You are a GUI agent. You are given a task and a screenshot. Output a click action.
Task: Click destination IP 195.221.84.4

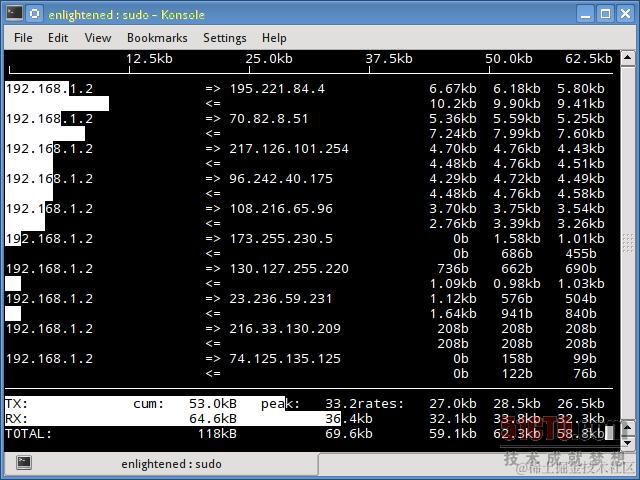tap(277, 89)
